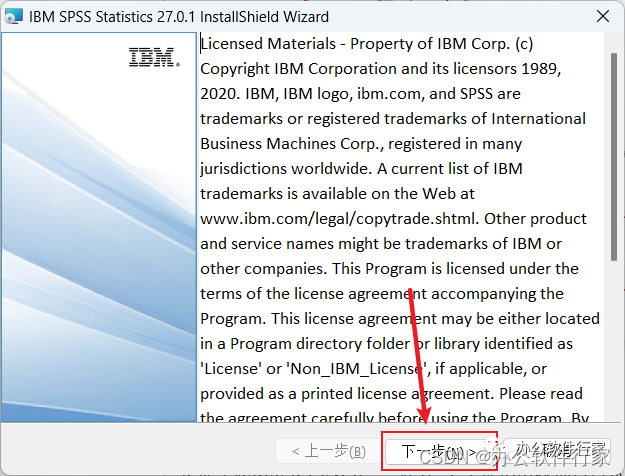The width and height of the screenshot is (625, 476).
Task: Click the line "and service names might be trademarks"
Action: pyautogui.click(x=381, y=244)
